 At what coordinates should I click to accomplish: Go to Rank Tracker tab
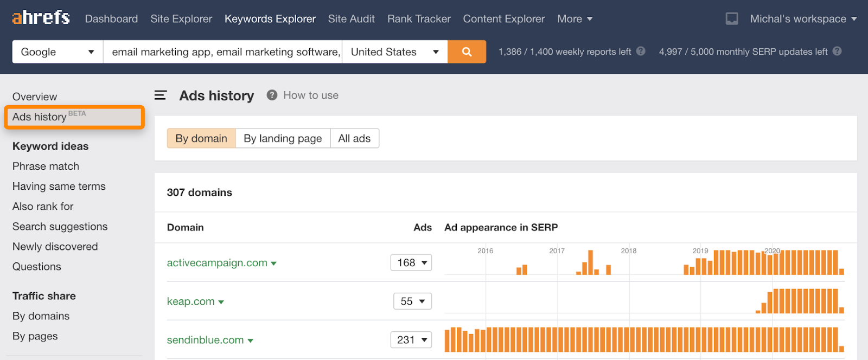coord(419,19)
